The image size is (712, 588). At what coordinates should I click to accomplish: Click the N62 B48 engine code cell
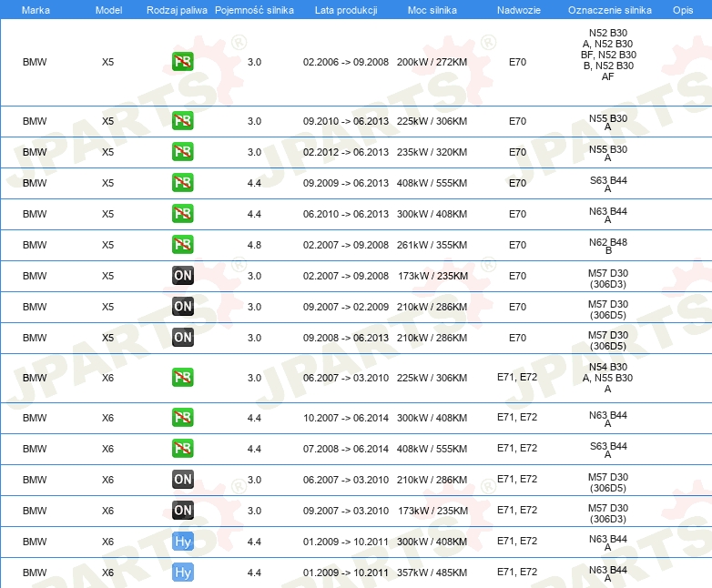(607, 245)
